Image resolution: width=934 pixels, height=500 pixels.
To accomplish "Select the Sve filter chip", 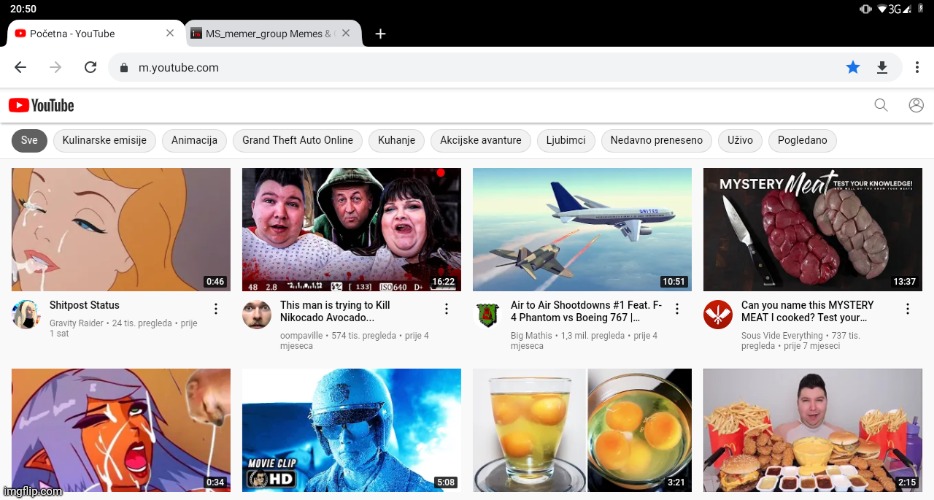I will click(29, 141).
